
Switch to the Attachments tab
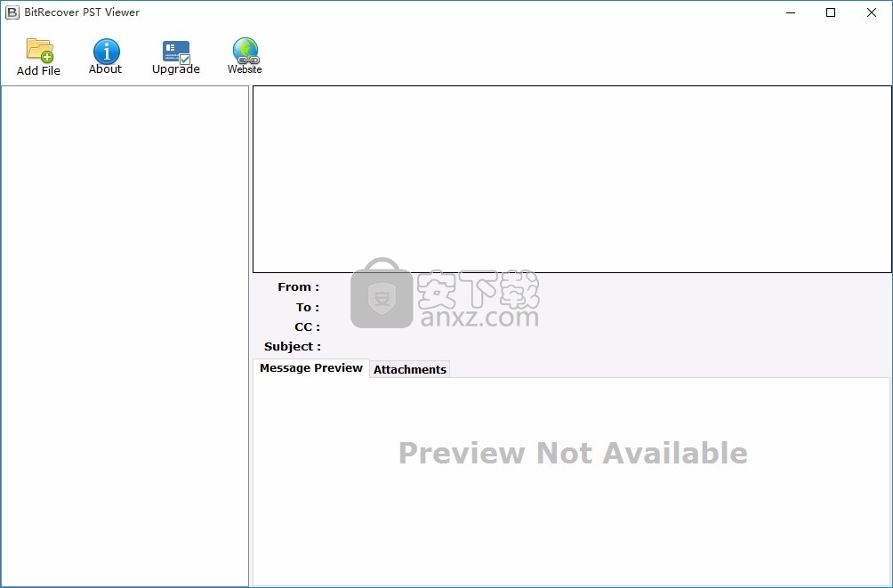tap(409, 369)
